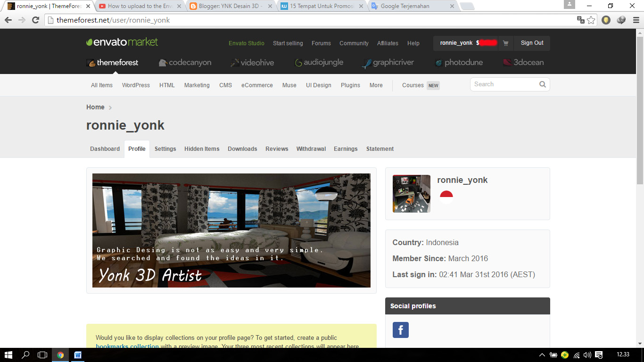This screenshot has width=644, height=362.
Task: Open the Help link
Action: point(413,43)
